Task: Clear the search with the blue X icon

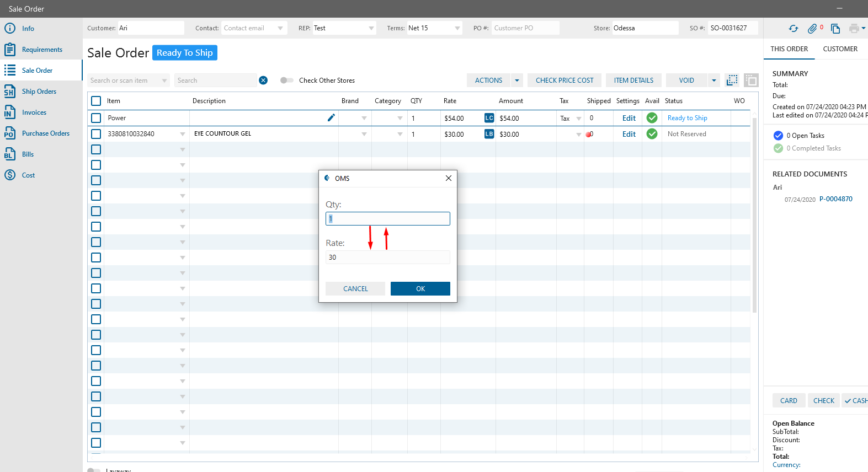Action: (263, 81)
